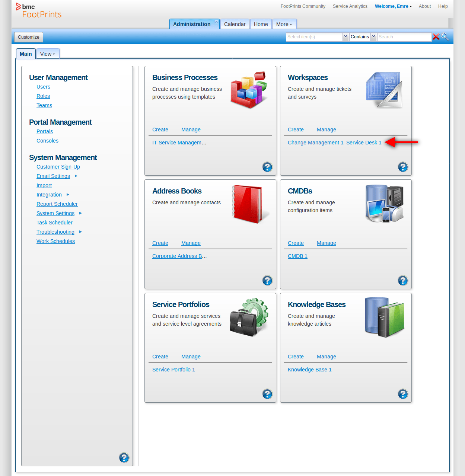465x476 pixels.
Task: Switch to the Calendar tab
Action: point(235,24)
